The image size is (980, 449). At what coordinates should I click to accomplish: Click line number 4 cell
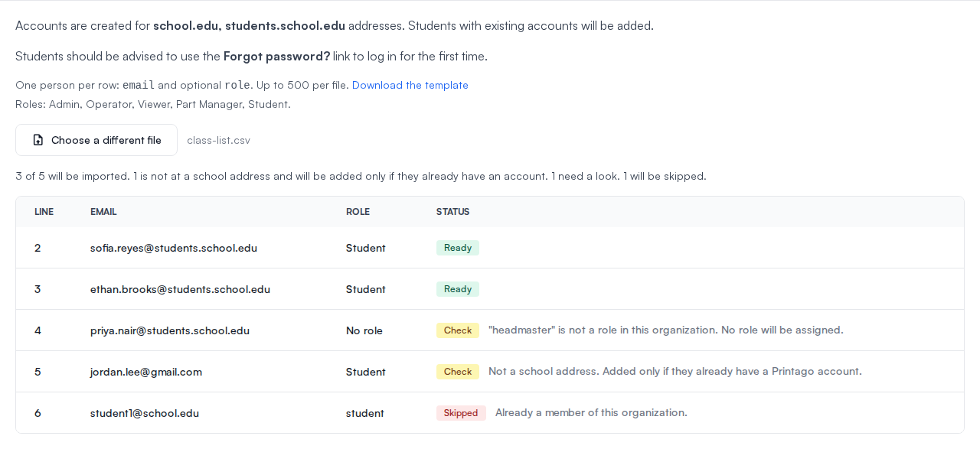click(38, 330)
